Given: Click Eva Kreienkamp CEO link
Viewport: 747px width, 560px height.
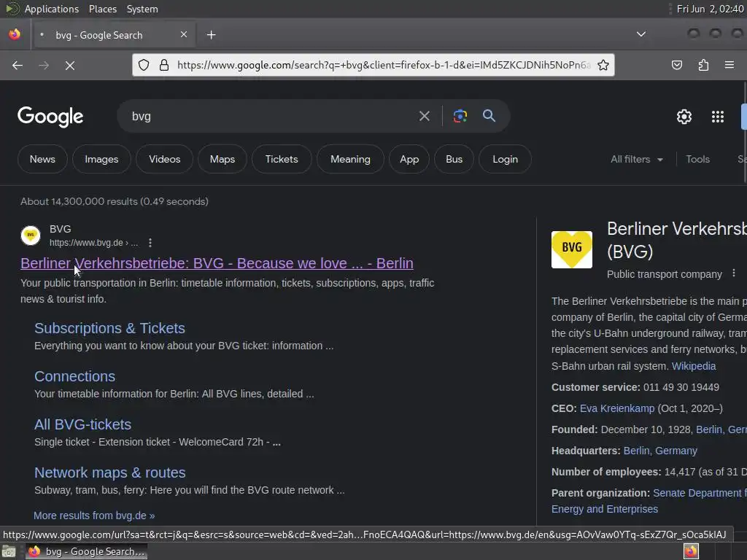Looking at the screenshot, I should 617,408.
